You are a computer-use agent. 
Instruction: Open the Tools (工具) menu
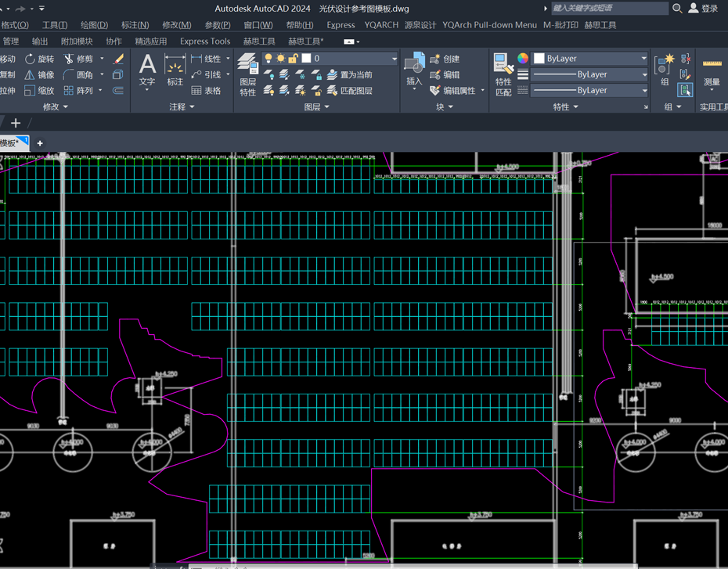pos(55,25)
